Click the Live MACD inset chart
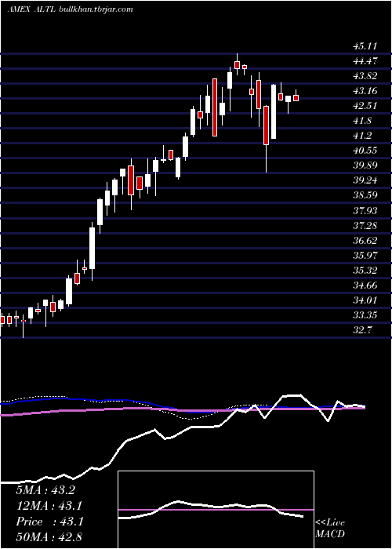 216,510
